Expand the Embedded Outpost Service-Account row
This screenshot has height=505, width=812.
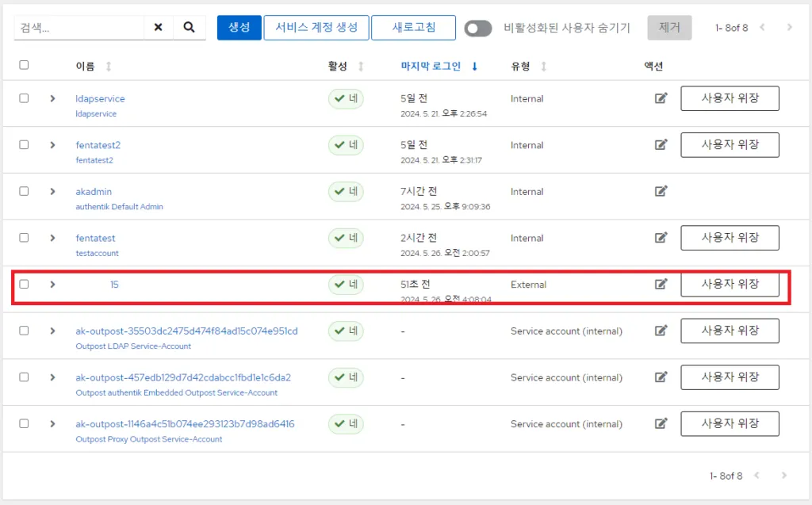click(x=52, y=377)
